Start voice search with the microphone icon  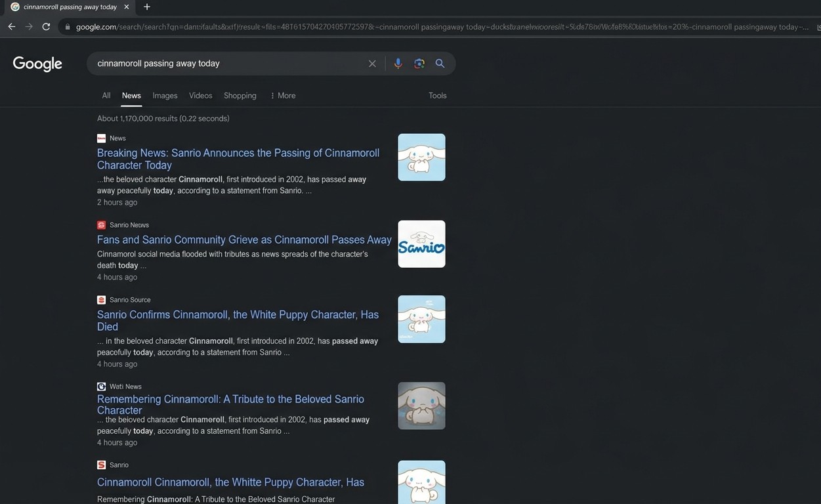[398, 64]
